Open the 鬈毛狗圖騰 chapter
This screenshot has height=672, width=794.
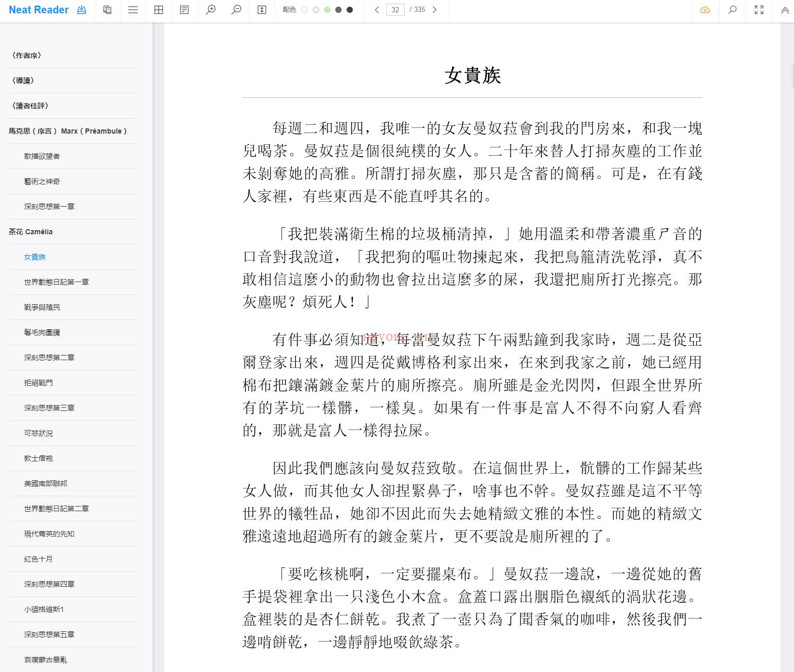[42, 332]
